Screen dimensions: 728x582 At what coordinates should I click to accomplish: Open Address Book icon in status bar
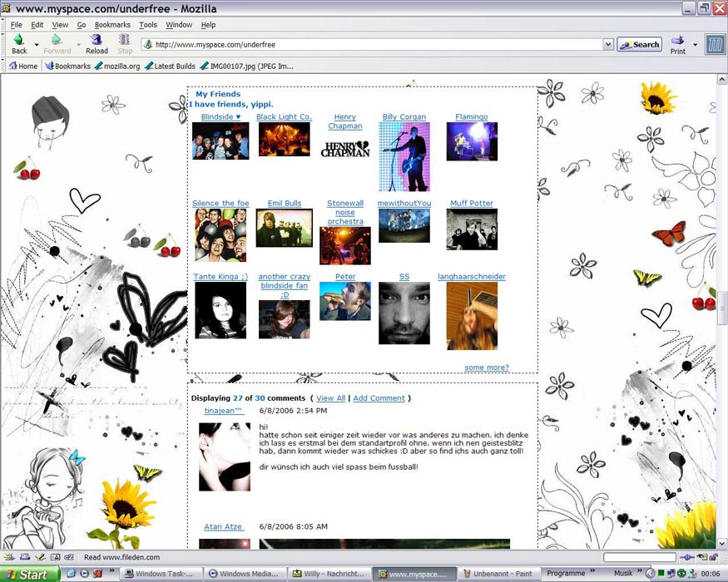point(55,557)
